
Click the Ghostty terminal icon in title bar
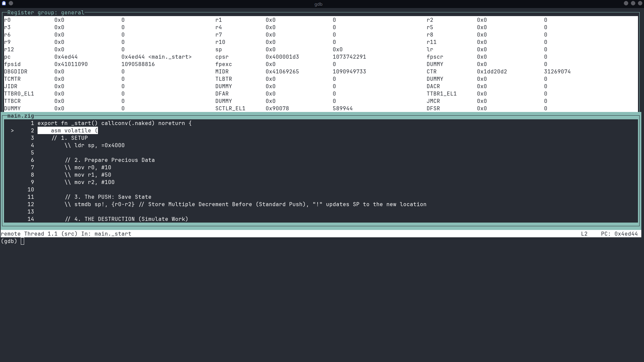click(4, 2)
